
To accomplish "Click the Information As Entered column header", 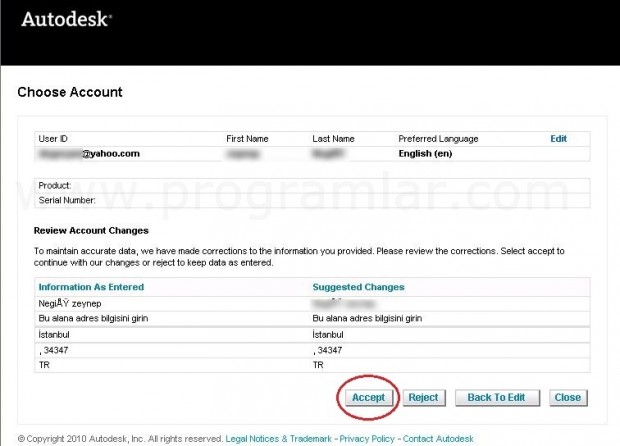I will pyautogui.click(x=91, y=287).
